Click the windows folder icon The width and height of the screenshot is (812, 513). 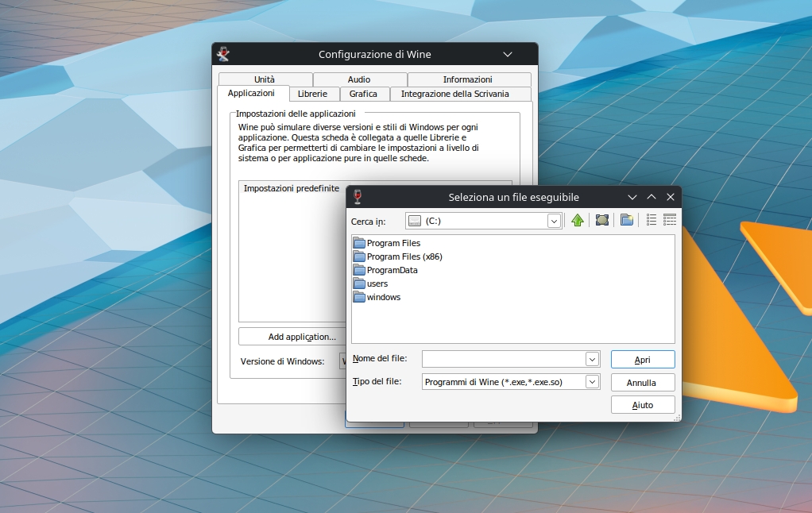[359, 297]
